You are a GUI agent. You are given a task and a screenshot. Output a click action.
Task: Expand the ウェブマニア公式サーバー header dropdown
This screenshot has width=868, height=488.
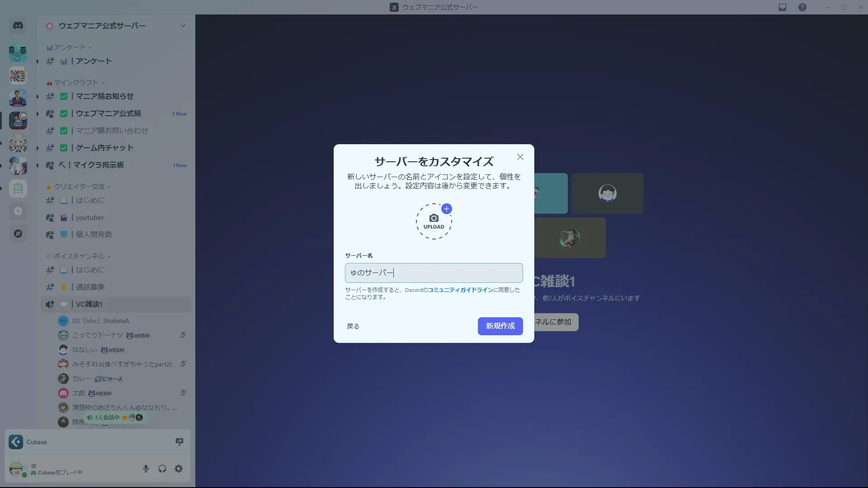coord(183,26)
